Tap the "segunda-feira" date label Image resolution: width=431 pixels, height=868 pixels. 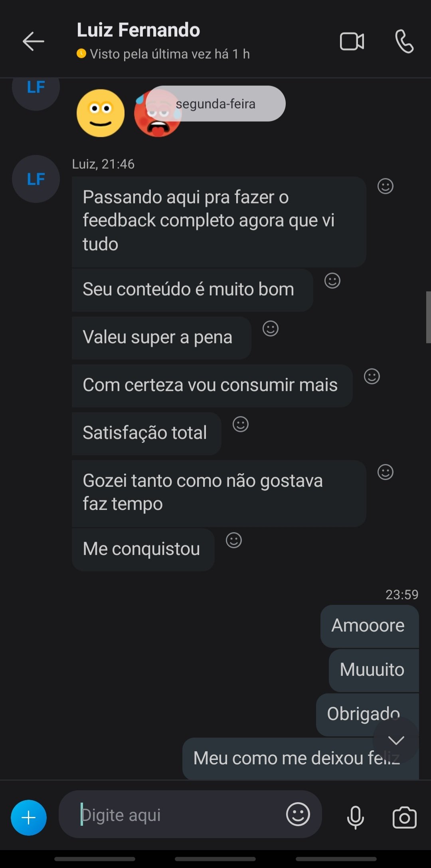tap(215, 104)
